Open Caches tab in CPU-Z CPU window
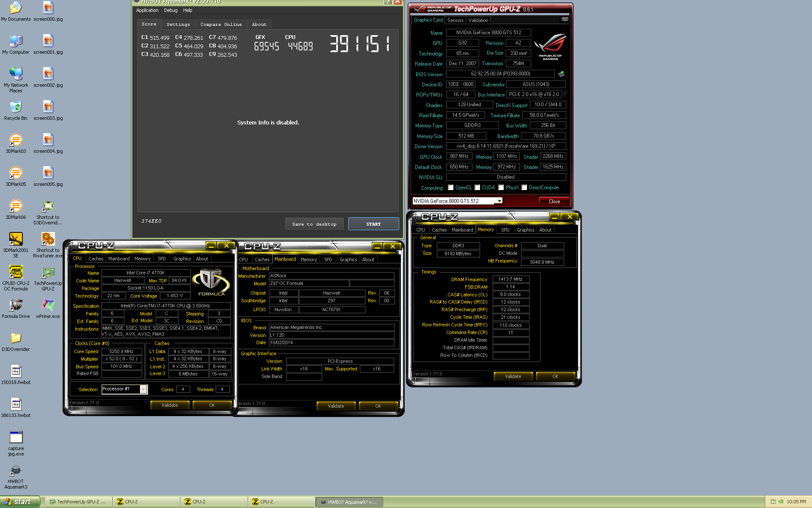 click(x=96, y=259)
